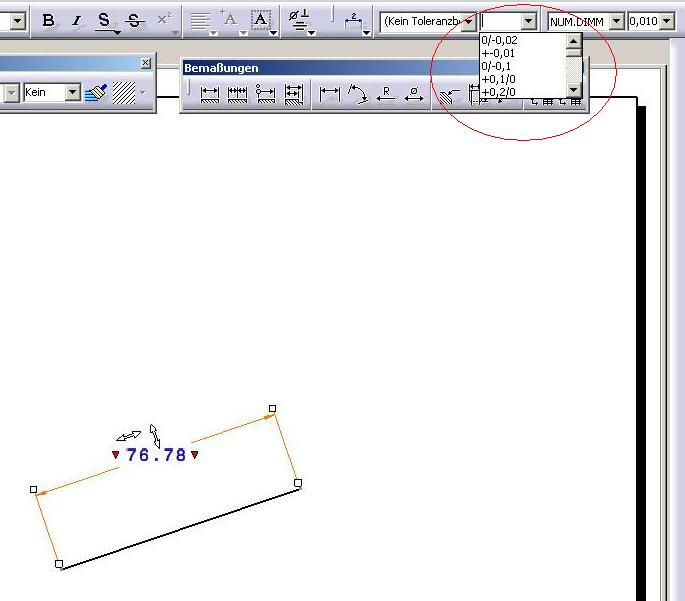The width and height of the screenshot is (685, 601).
Task: Choose tolerance +0,1/0 from list
Action: click(x=522, y=79)
